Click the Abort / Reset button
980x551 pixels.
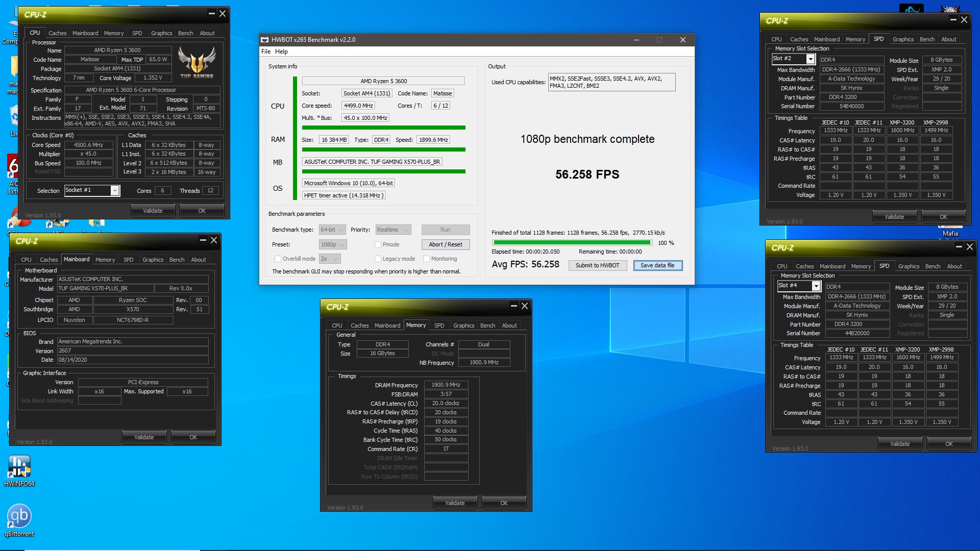click(x=446, y=244)
